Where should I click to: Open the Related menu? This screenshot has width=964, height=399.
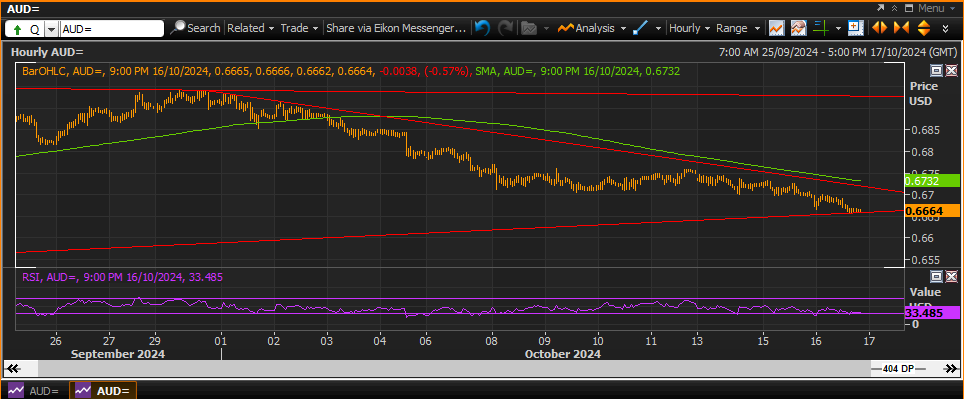[x=250, y=28]
